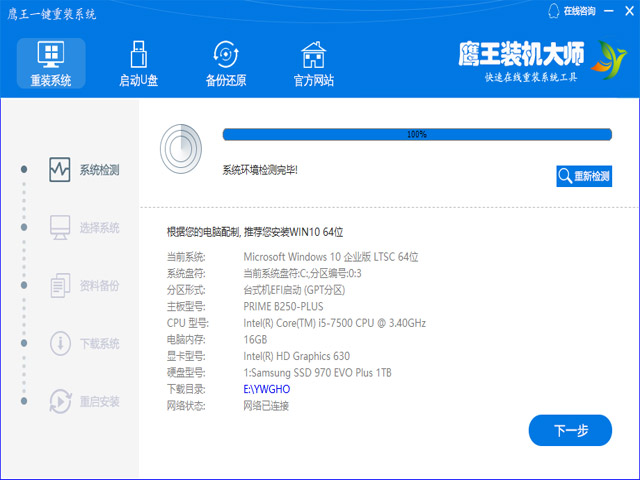The width and height of the screenshot is (640, 480).
Task: Select the Samsung SSD 970 EVO Plus value
Action: coord(317,373)
